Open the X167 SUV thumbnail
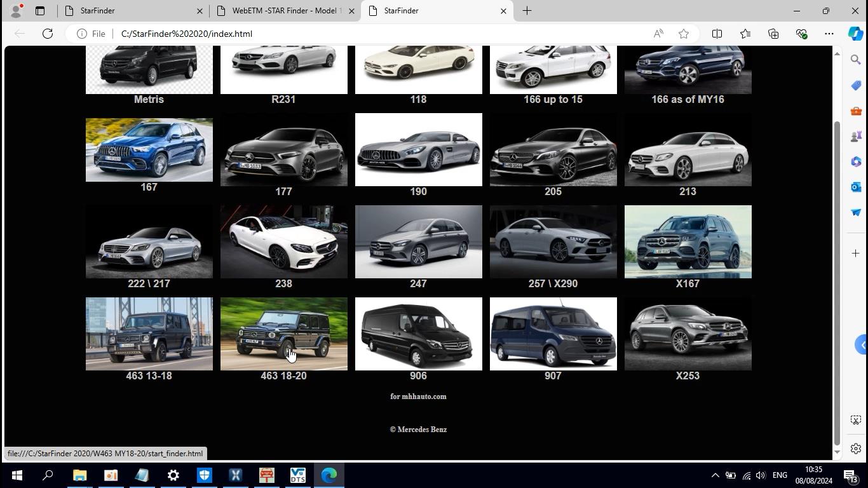This screenshot has width=868, height=488. pyautogui.click(x=688, y=241)
